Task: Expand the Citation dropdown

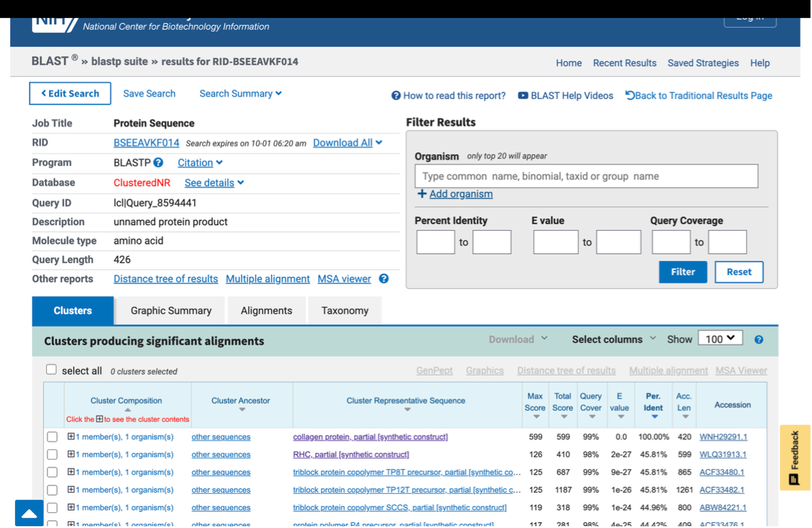Action: tap(200, 163)
